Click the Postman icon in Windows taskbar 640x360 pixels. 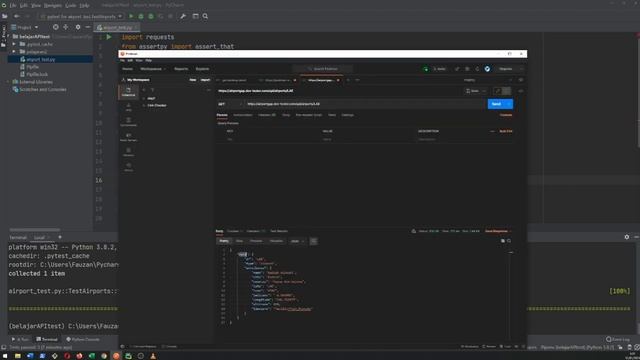pos(116,356)
